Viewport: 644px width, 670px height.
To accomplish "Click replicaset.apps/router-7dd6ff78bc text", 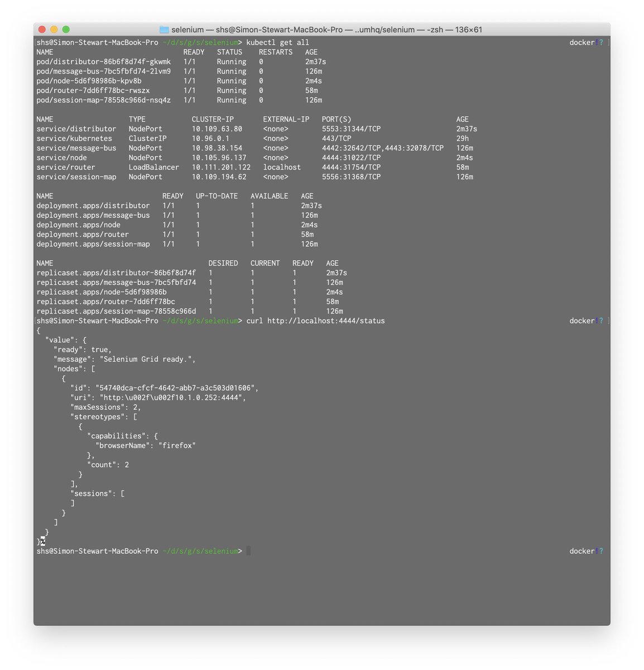I will [x=105, y=301].
